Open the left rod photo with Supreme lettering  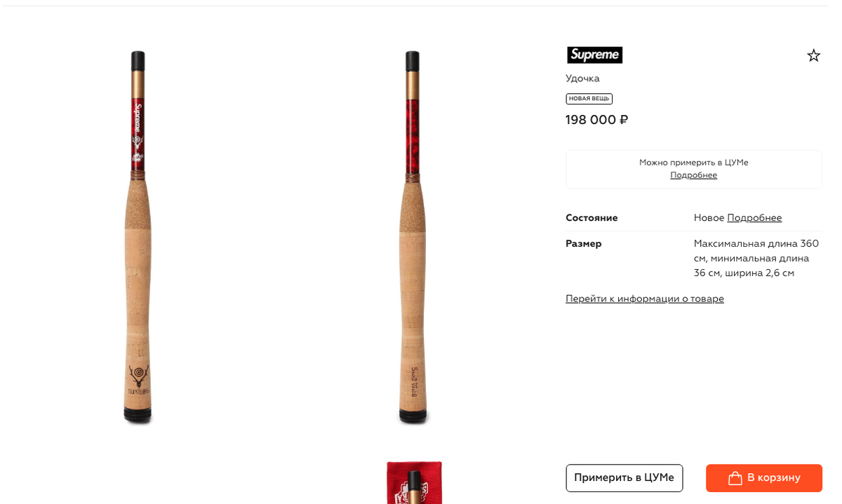[x=138, y=238]
